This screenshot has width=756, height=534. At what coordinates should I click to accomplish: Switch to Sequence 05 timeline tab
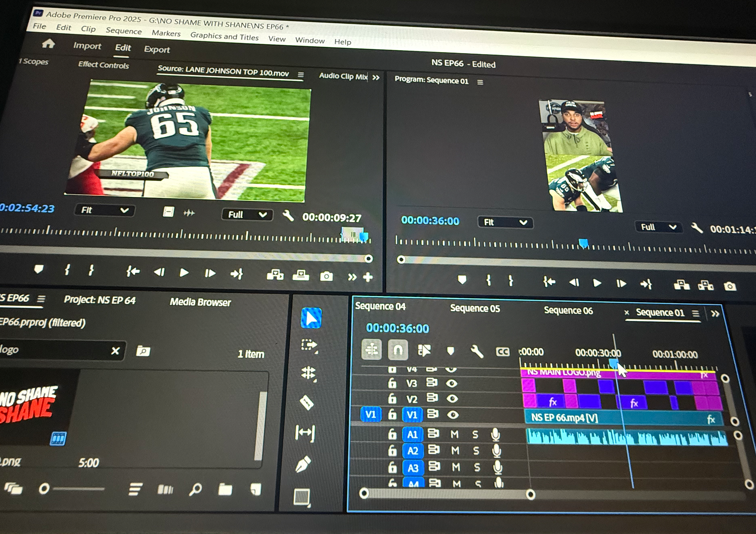475,308
